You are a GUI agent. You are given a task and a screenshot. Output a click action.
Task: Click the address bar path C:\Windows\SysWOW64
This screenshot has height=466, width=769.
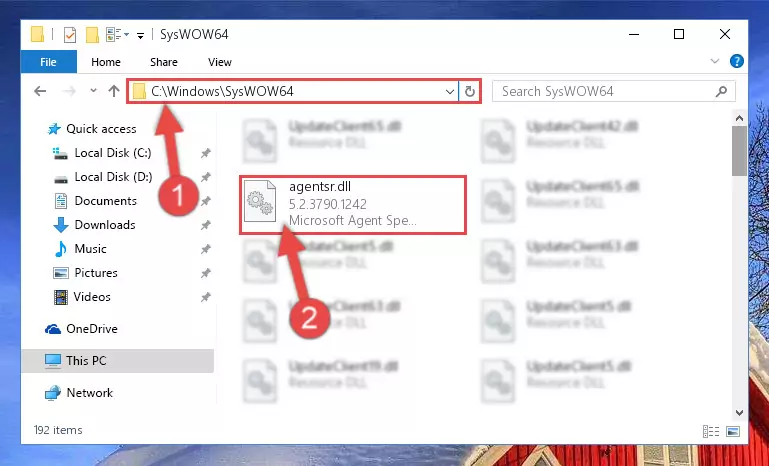[222, 91]
